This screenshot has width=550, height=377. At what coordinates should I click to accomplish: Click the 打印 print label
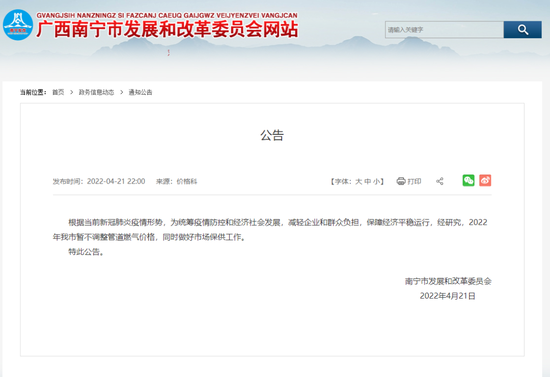[x=415, y=181]
